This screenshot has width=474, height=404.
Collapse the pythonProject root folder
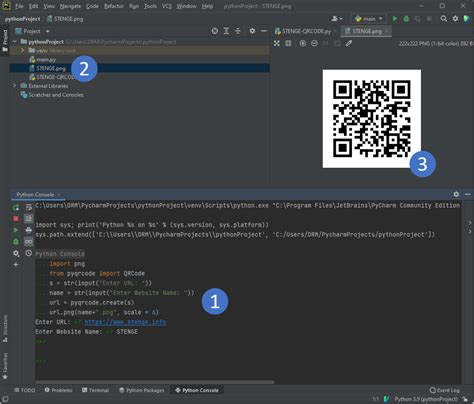15,42
